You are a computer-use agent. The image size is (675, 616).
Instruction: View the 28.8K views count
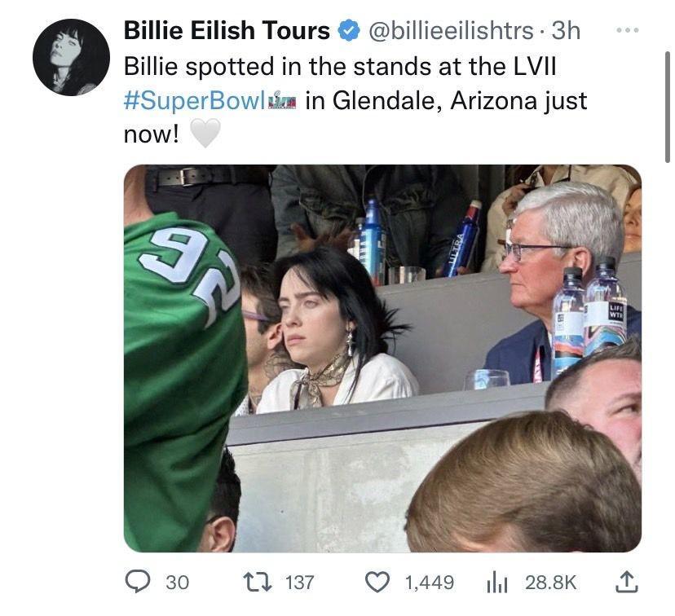click(550, 583)
